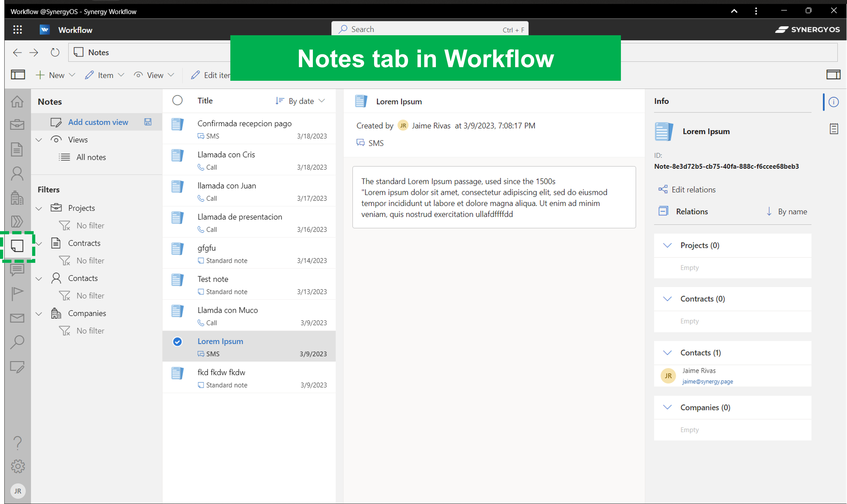Collapse Contacts (1) relations group

(x=667, y=353)
